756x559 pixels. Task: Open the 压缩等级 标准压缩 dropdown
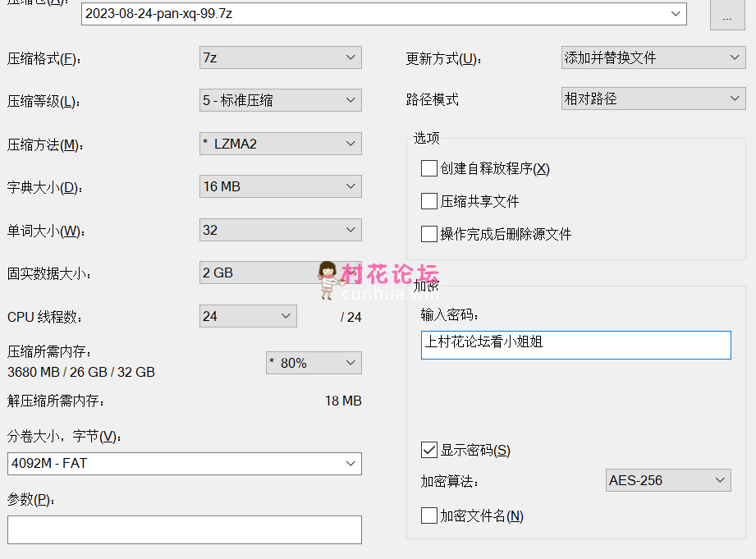coord(281,100)
